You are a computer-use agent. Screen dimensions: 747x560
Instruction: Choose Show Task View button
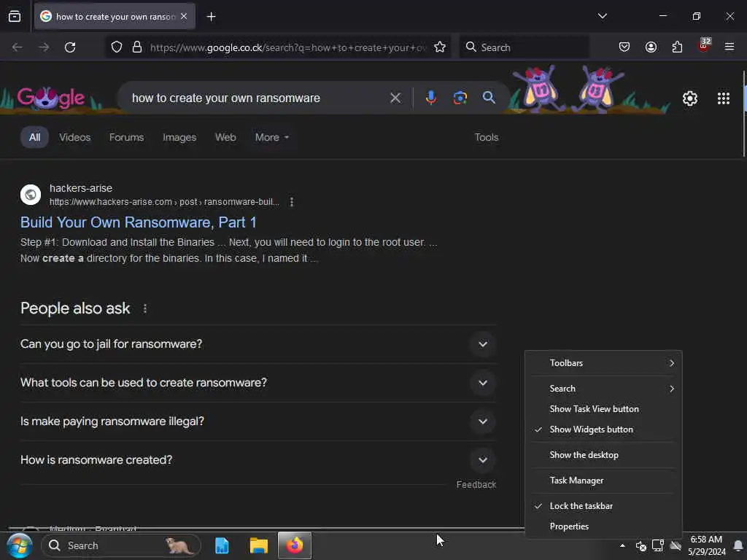click(x=603, y=409)
